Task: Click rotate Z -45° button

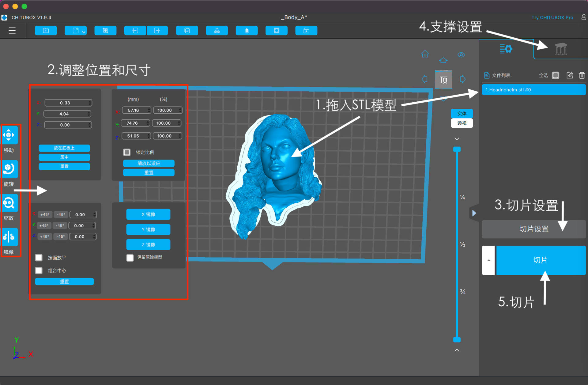Action: coord(61,236)
